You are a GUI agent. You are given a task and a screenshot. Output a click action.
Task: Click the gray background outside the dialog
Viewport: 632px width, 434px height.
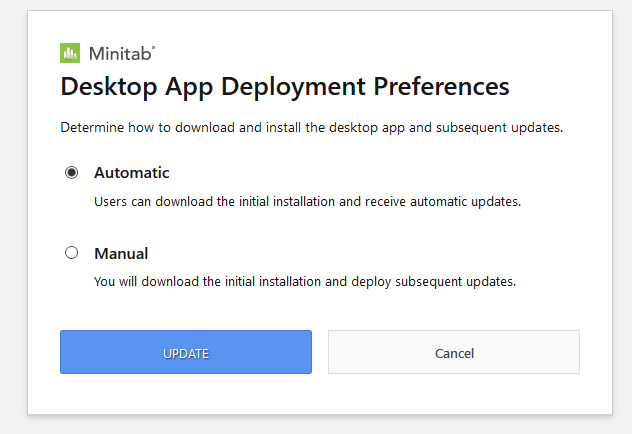coord(622,218)
